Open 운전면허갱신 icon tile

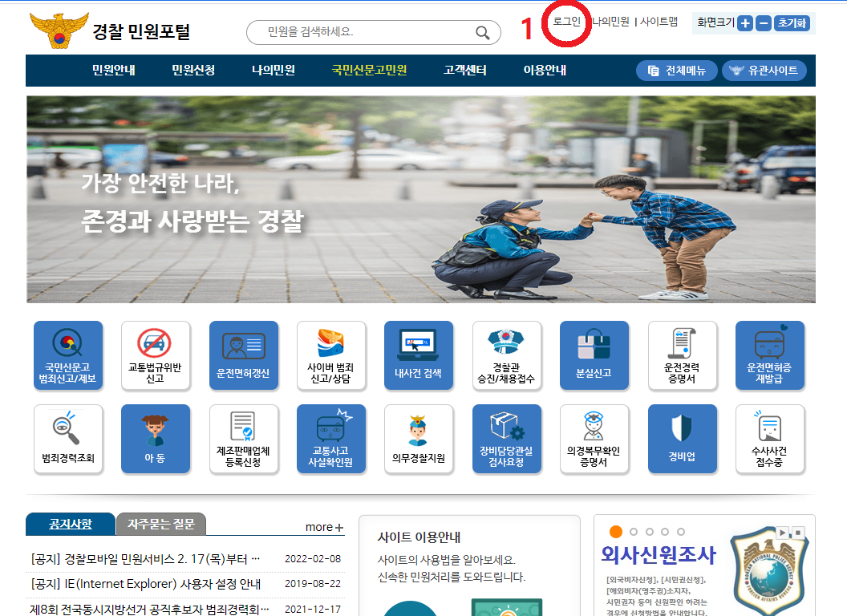click(x=244, y=355)
